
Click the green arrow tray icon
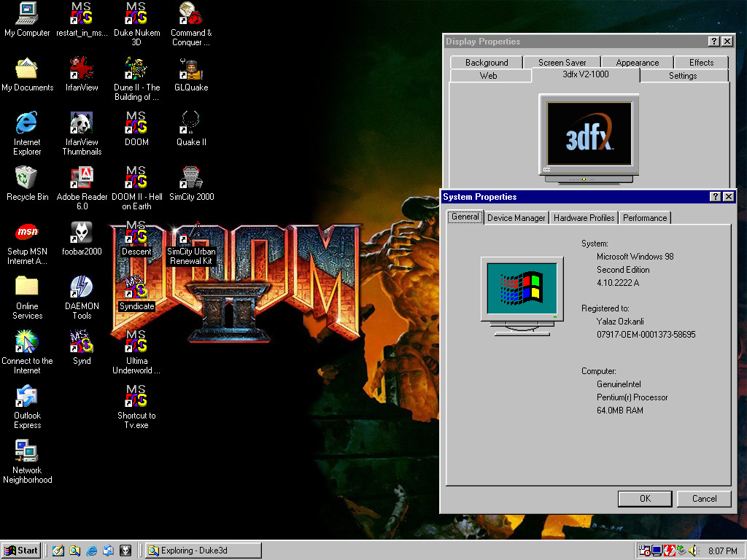coord(682,551)
